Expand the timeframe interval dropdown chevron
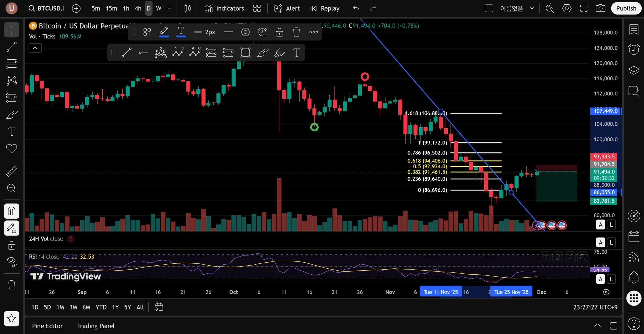The image size is (644, 334). [x=169, y=8]
